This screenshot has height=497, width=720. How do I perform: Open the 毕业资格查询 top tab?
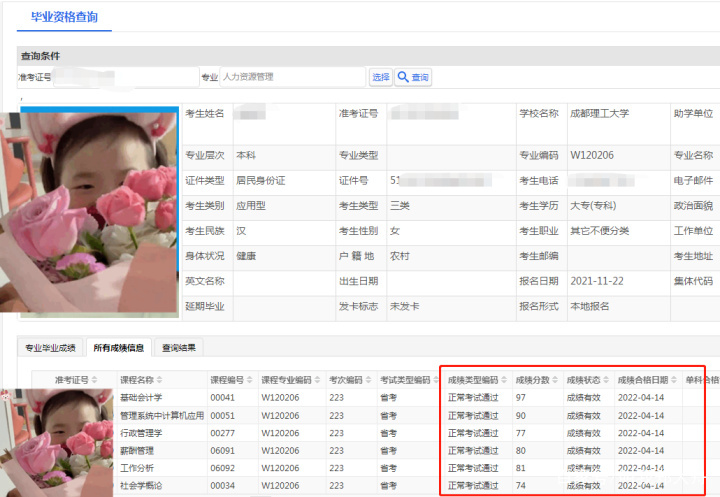(64, 17)
